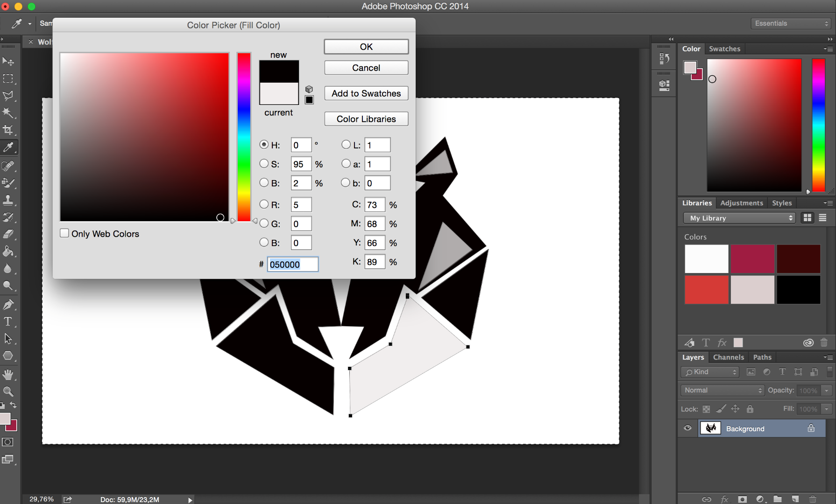Switch library to grid view
Viewport: 836px width, 504px height.
pyautogui.click(x=807, y=218)
